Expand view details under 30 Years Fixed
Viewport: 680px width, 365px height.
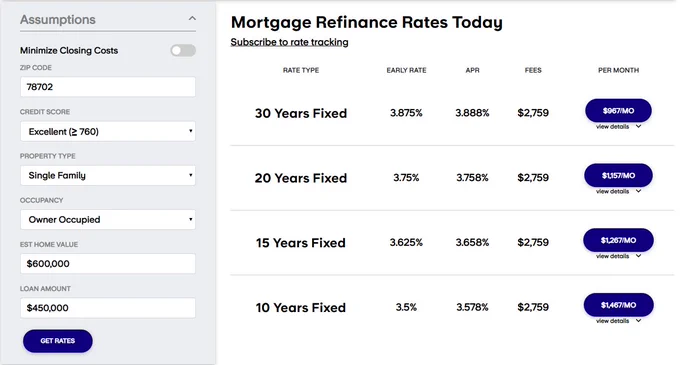618,127
